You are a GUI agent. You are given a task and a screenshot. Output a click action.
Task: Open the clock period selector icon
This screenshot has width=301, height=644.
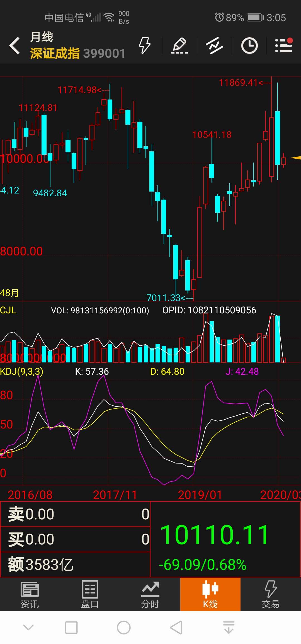point(249,45)
